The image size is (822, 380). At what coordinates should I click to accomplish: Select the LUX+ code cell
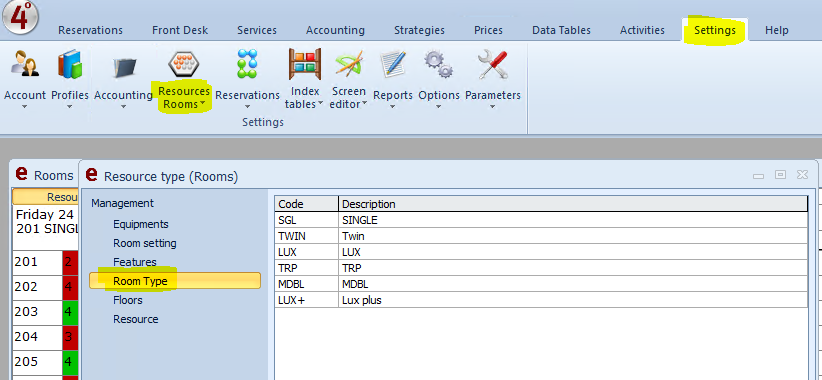(x=306, y=300)
